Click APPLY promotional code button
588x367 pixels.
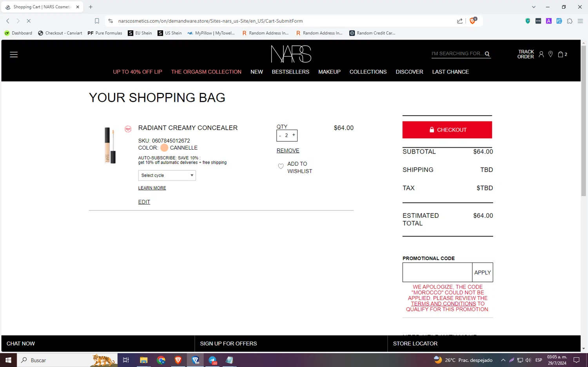[x=483, y=272]
